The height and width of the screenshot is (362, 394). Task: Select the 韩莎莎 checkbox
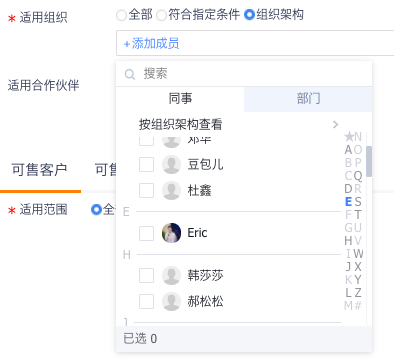click(146, 275)
